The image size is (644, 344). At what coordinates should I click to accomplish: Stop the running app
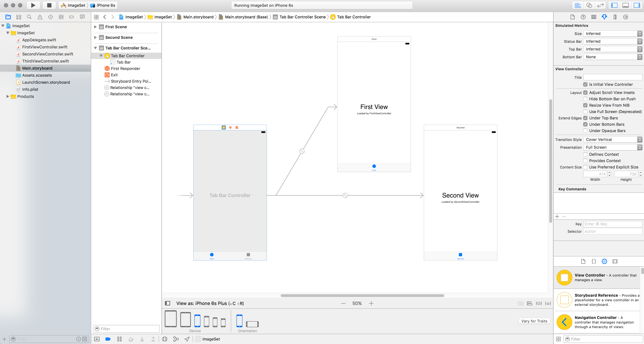click(x=49, y=5)
